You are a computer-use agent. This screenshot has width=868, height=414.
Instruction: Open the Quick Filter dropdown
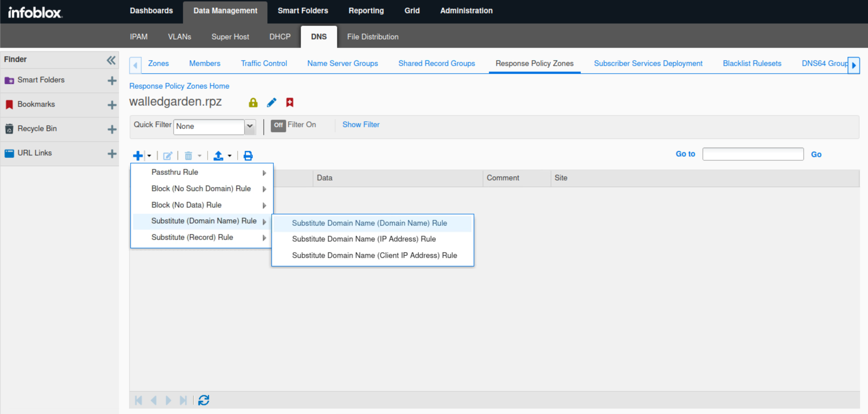[250, 126]
